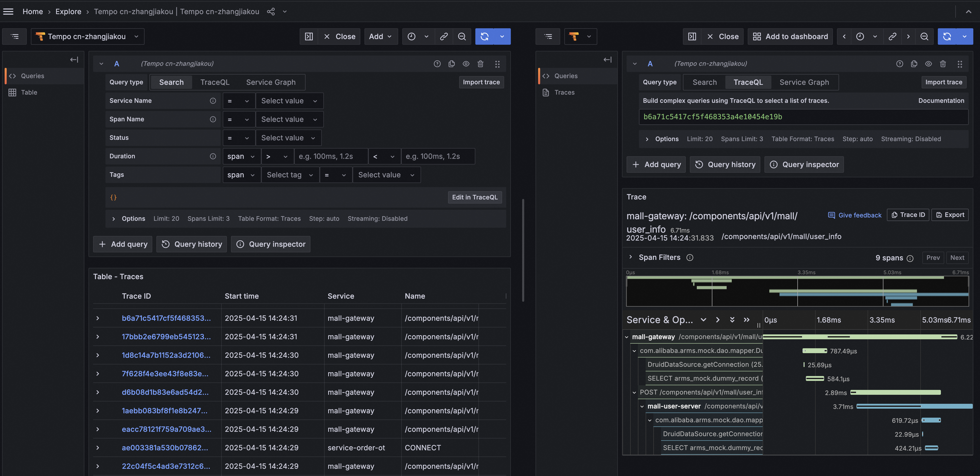Open the Service Name value dropdown
This screenshot has height=476, width=980.
pos(289,101)
